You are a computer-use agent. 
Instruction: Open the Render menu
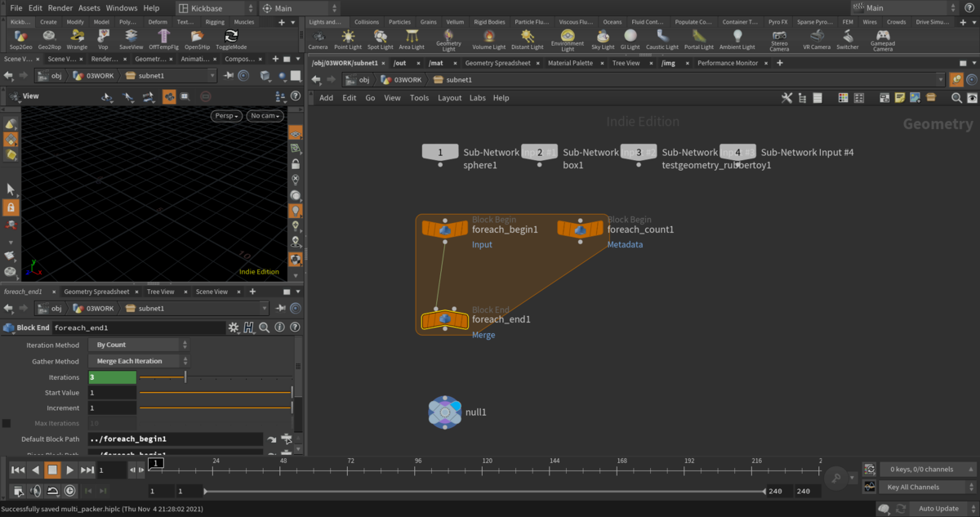60,7
